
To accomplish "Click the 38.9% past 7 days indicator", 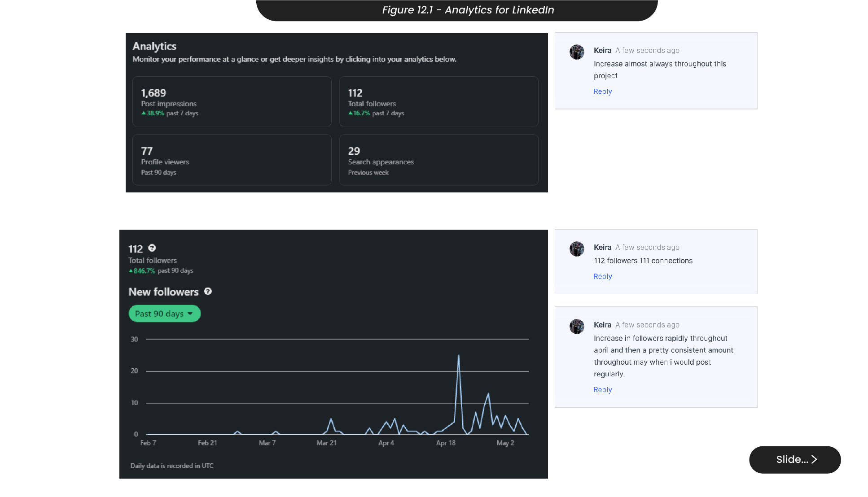I will click(x=170, y=113).
